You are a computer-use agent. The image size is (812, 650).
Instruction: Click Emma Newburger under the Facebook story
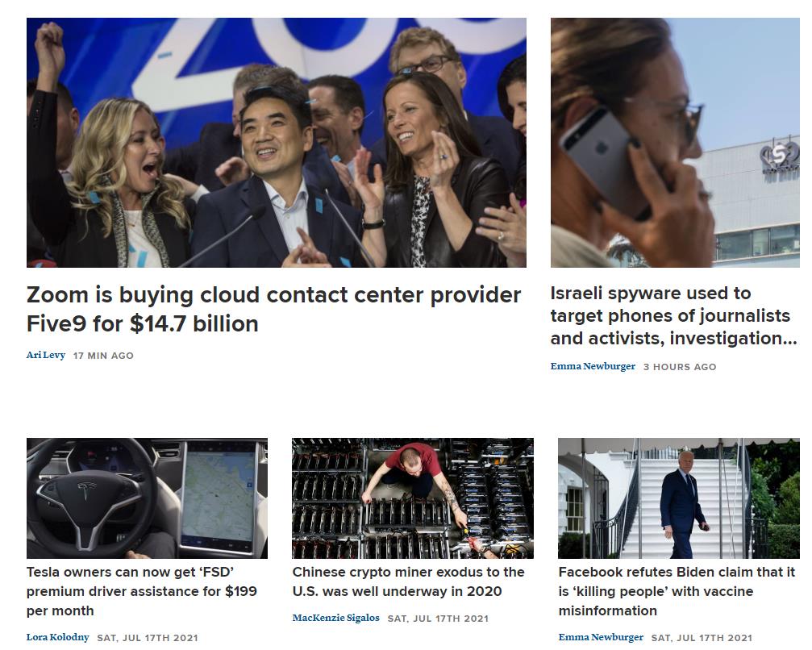601,637
